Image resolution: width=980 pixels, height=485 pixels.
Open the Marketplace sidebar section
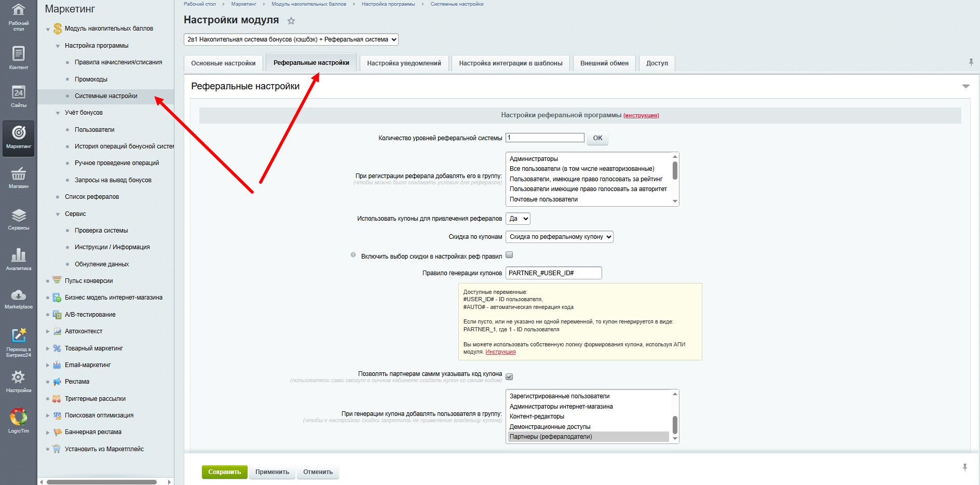(x=18, y=299)
